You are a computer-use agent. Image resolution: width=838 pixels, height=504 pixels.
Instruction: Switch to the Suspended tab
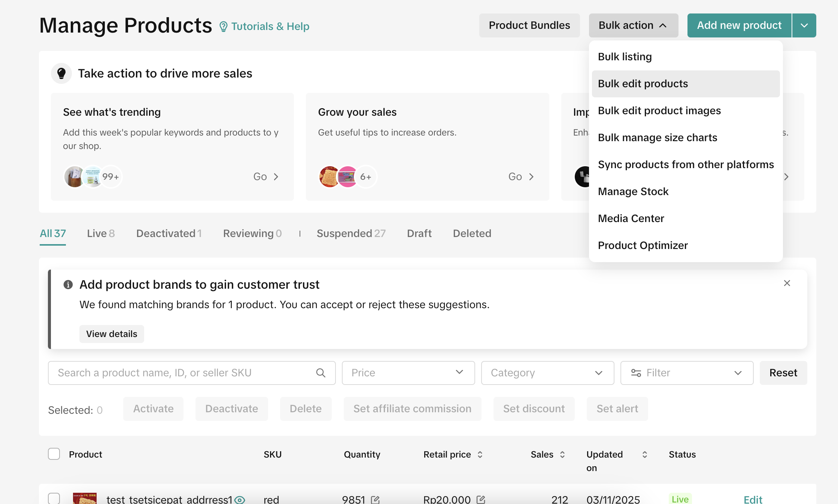pos(351,234)
